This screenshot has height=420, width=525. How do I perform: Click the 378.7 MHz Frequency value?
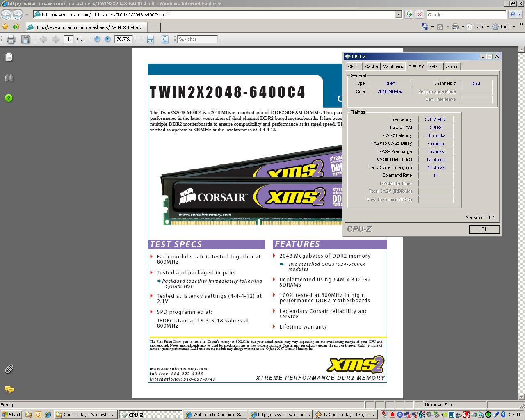click(436, 119)
